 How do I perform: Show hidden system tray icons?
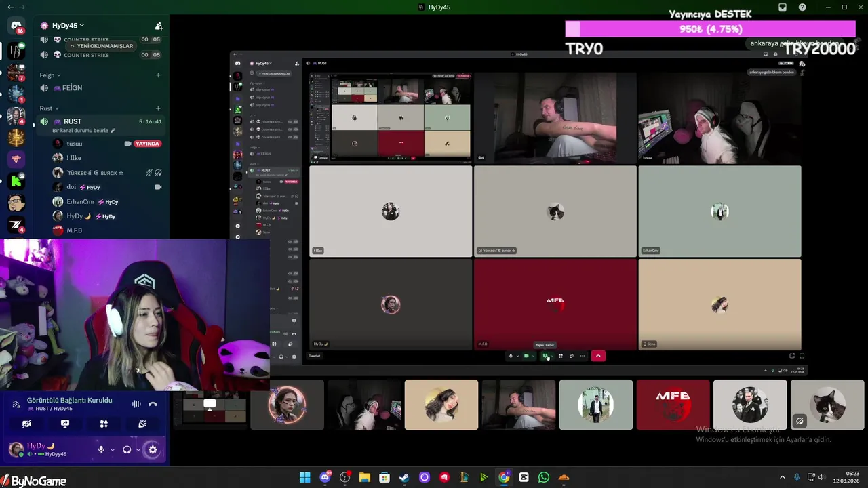(x=783, y=478)
